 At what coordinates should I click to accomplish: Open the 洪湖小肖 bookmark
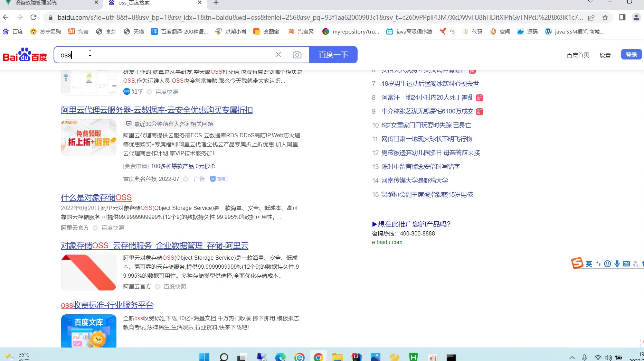[x=231, y=31]
